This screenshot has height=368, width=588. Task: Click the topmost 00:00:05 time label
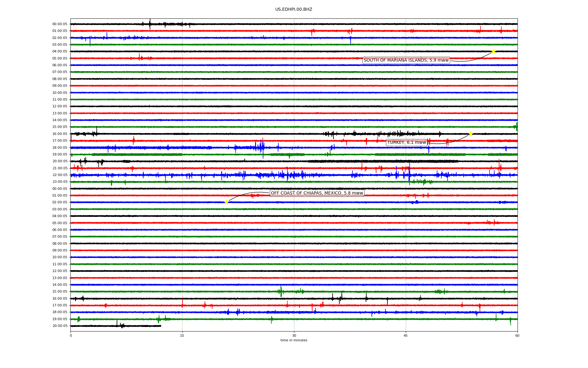click(60, 24)
